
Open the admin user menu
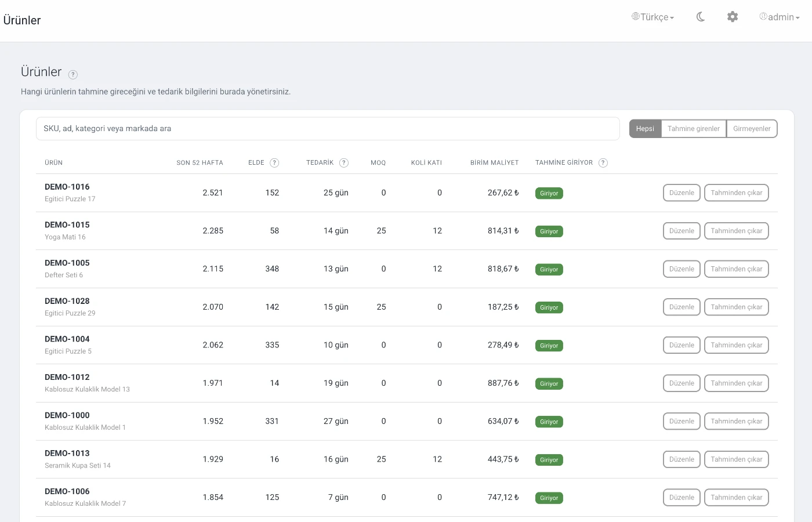[780, 17]
